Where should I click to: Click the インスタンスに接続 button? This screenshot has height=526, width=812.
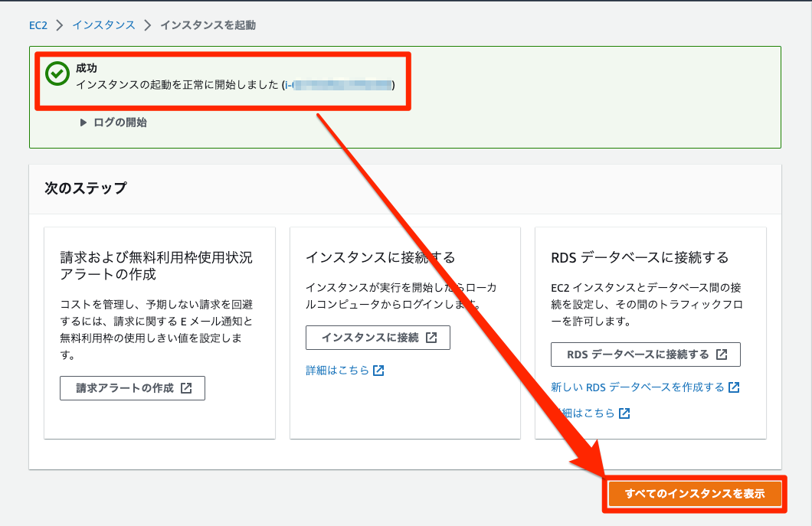[378, 338]
